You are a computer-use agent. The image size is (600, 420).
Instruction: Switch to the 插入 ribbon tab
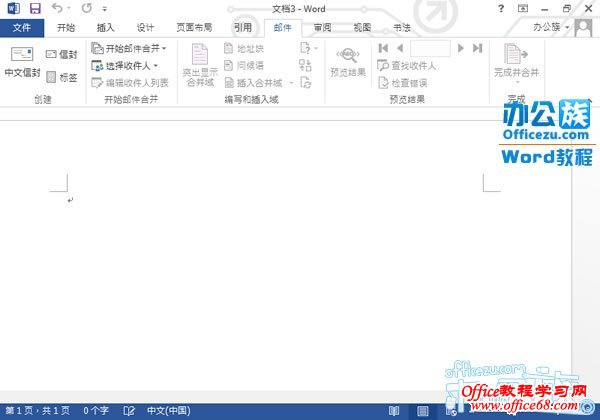(106, 28)
